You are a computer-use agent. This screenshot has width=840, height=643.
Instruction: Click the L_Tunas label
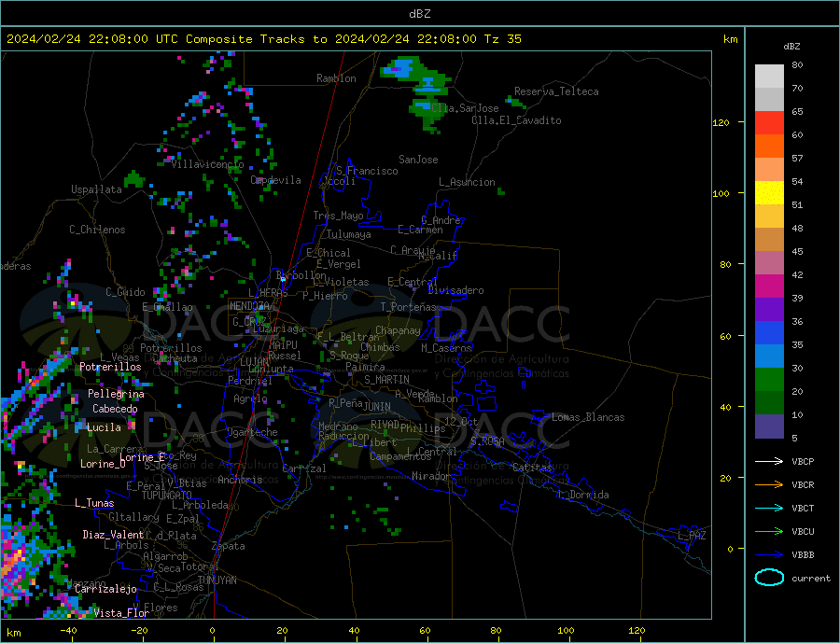coord(94,503)
